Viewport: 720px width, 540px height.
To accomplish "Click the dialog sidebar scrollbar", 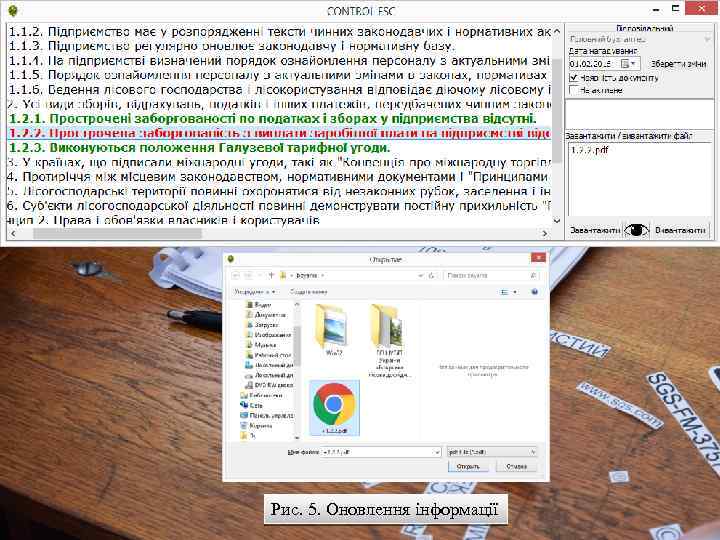I will [297, 346].
